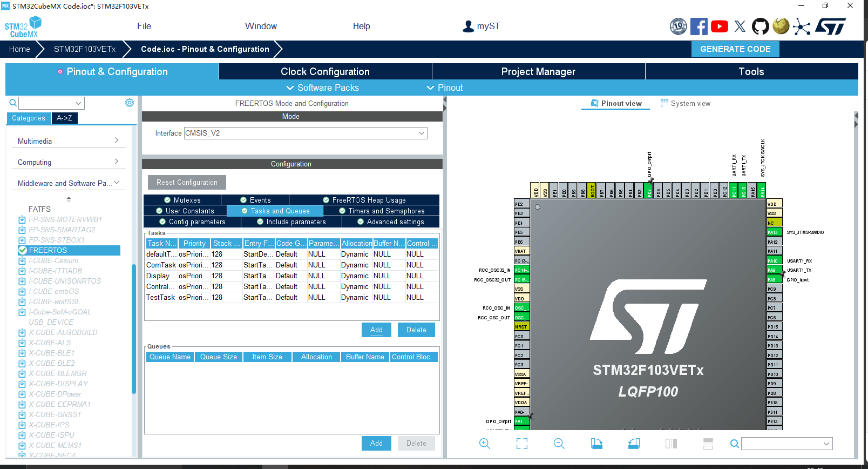Image resolution: width=868 pixels, height=469 pixels.
Task: Click the left category list scrollbar
Action: [134, 329]
